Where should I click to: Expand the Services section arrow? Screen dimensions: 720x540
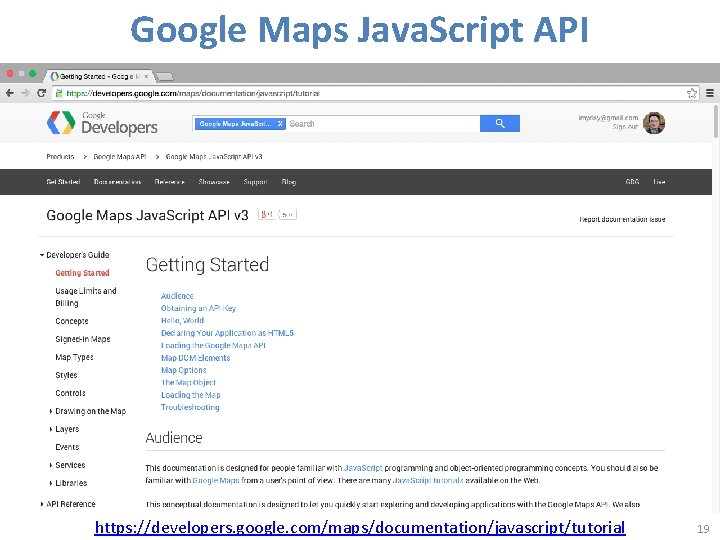[x=51, y=465]
